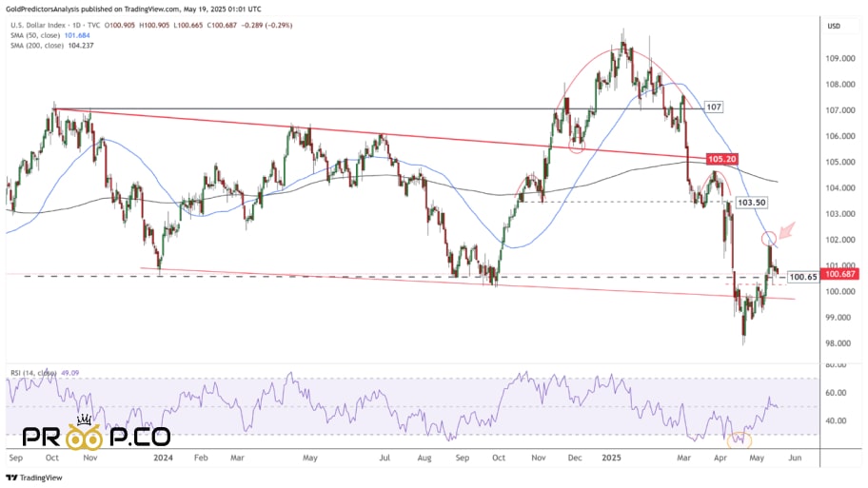868x488 pixels.
Task: Click the Jun label on the time axis
Action: (795, 458)
